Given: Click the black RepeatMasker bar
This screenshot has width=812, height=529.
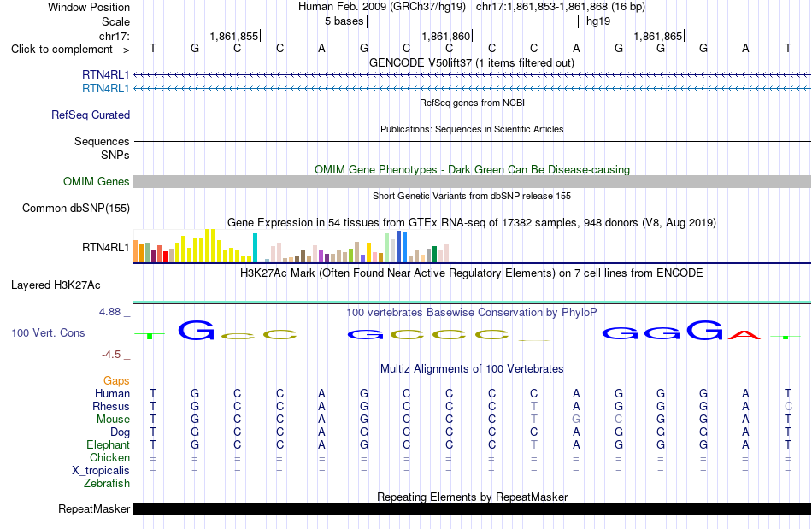Looking at the screenshot, I should tap(473, 508).
